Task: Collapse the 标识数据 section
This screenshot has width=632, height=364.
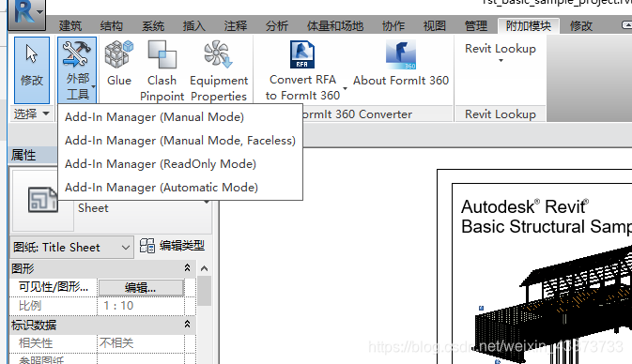Action: point(187,325)
